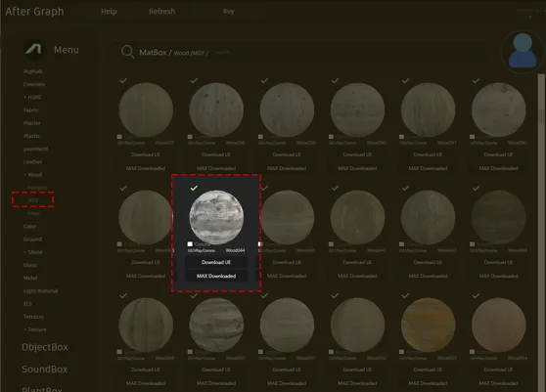Open the Help menu
This screenshot has height=392, width=546.
coord(109,12)
